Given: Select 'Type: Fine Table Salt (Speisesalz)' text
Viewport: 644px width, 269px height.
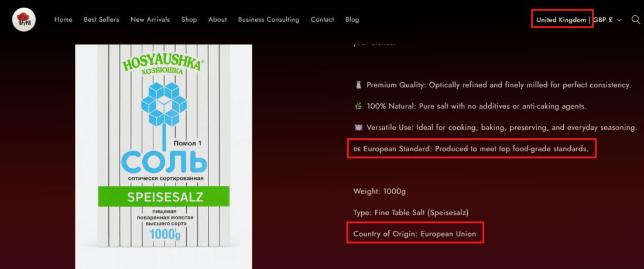Looking at the screenshot, I should point(411,213).
